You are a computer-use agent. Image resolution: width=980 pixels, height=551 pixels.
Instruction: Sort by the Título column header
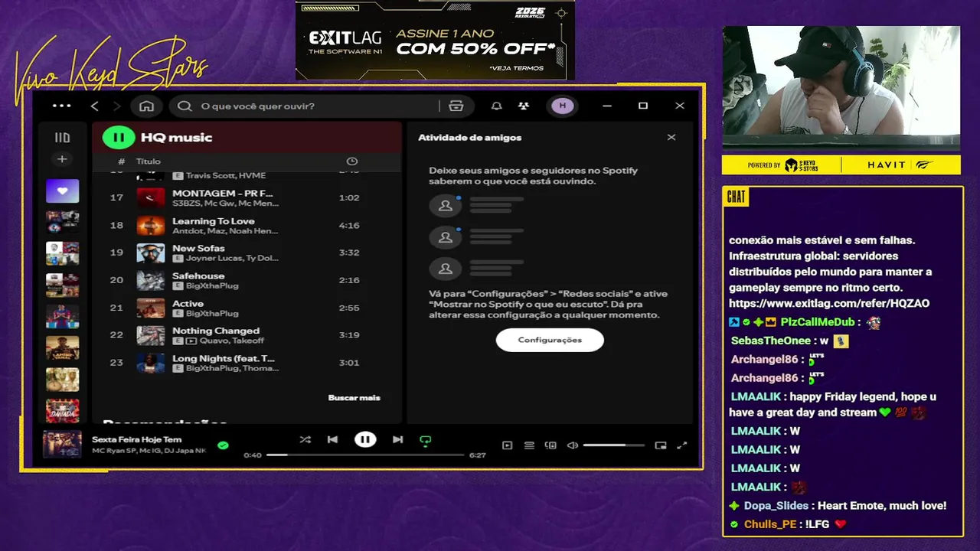[149, 161]
